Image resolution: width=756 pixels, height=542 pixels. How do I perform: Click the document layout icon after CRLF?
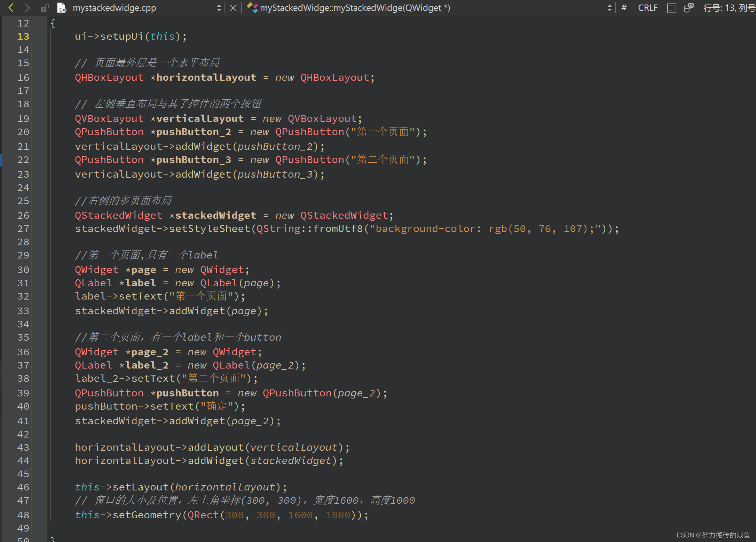(671, 8)
